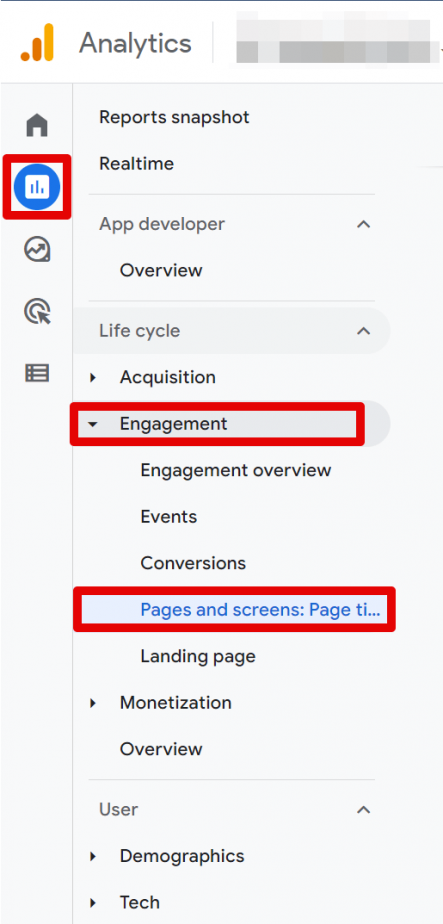This screenshot has width=443, height=924.
Task: Click the Google Analytics logo
Action: tap(37, 42)
